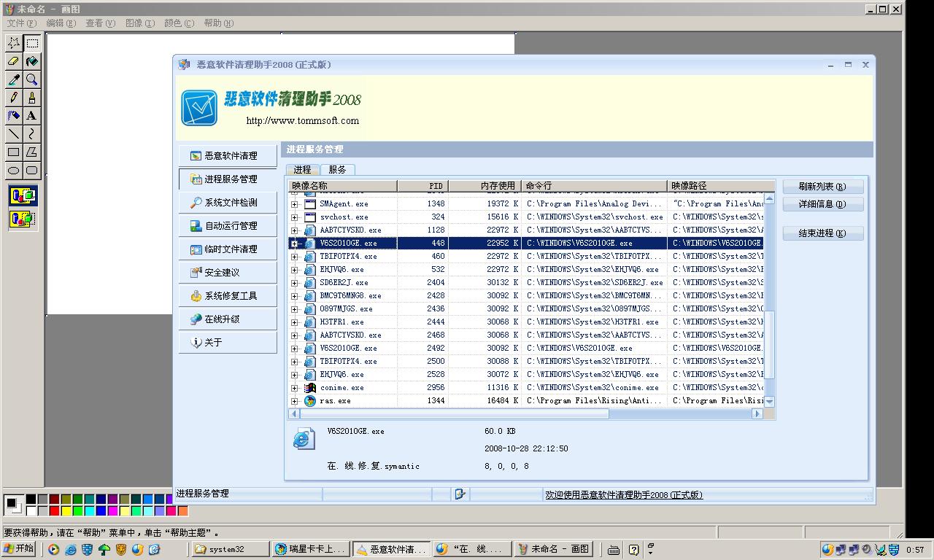Screen dimensions: 934x560
Task: Click the process list horizontal scrollbar
Action: pos(526,414)
